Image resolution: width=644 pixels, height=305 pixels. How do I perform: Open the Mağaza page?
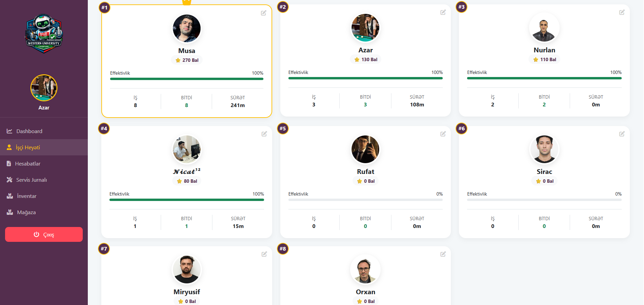click(26, 212)
